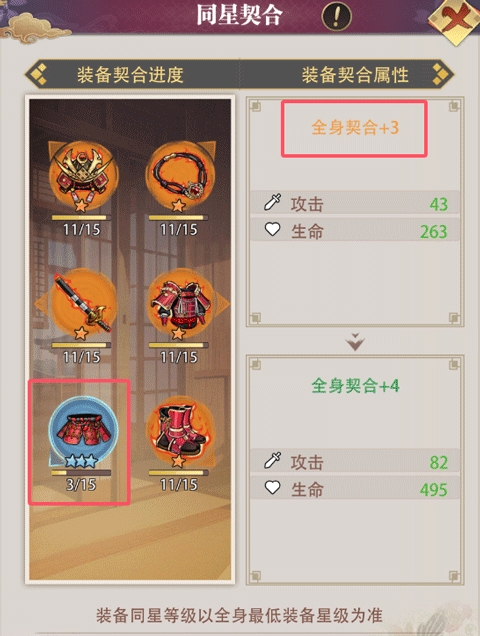Image resolution: width=480 pixels, height=636 pixels.
Task: Open the exclamation mark info icon
Action: 336,16
